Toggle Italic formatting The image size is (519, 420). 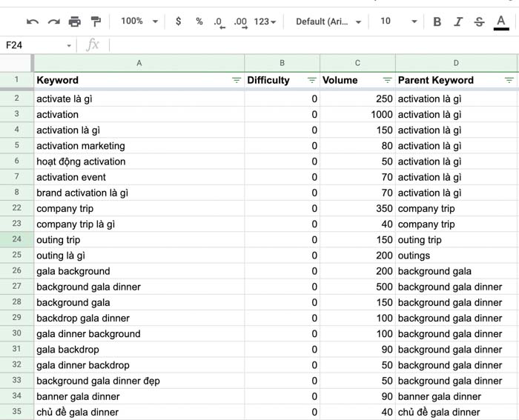(x=458, y=21)
